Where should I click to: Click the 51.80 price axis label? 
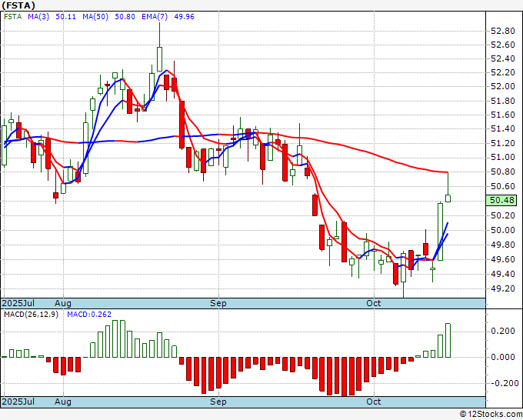[503, 101]
